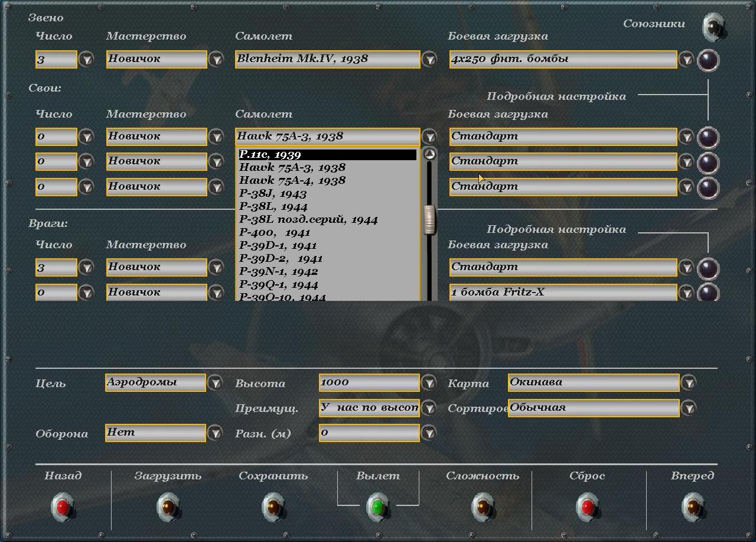This screenshot has height=542, width=756.
Task: Expand Стандарт loadout dropdown in first Свои row
Action: coord(686,137)
